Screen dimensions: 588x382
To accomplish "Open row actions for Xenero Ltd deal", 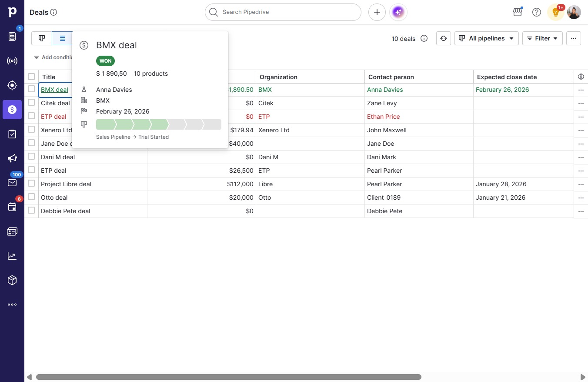I will click(x=581, y=131).
